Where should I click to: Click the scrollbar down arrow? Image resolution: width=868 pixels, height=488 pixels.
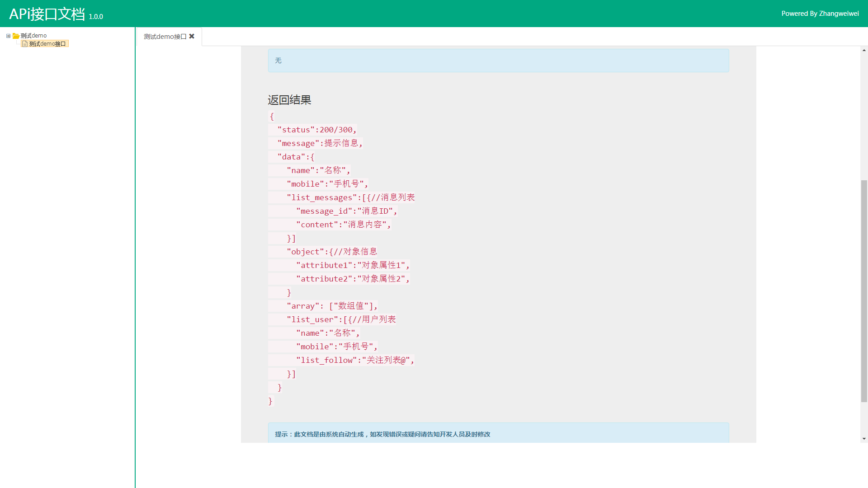(x=864, y=438)
